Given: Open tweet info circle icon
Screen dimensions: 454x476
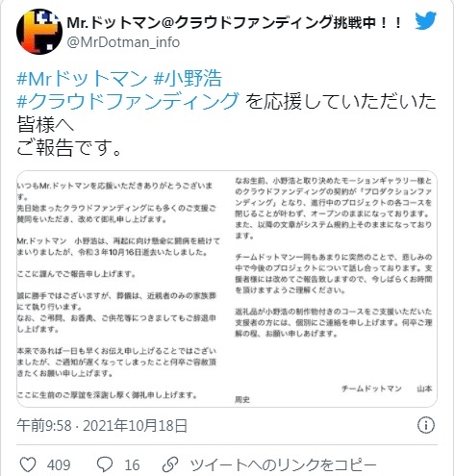Looking at the screenshot, I should [426, 425].
